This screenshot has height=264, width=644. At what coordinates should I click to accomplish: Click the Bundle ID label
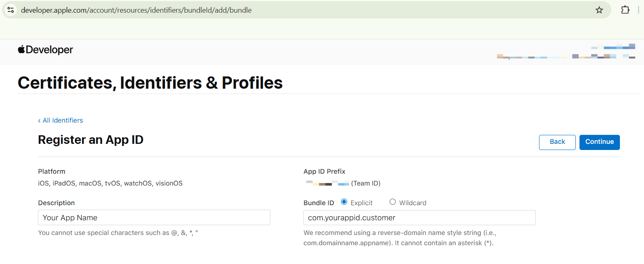[x=319, y=203]
